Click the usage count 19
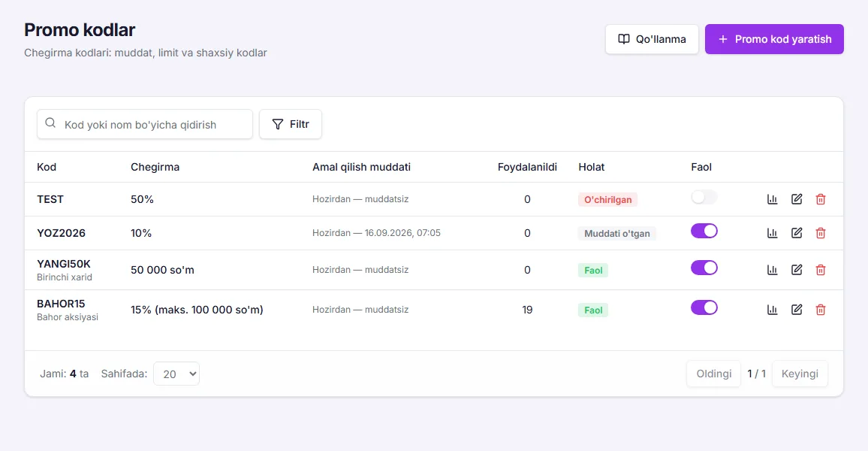The height and width of the screenshot is (451, 868). 527,310
